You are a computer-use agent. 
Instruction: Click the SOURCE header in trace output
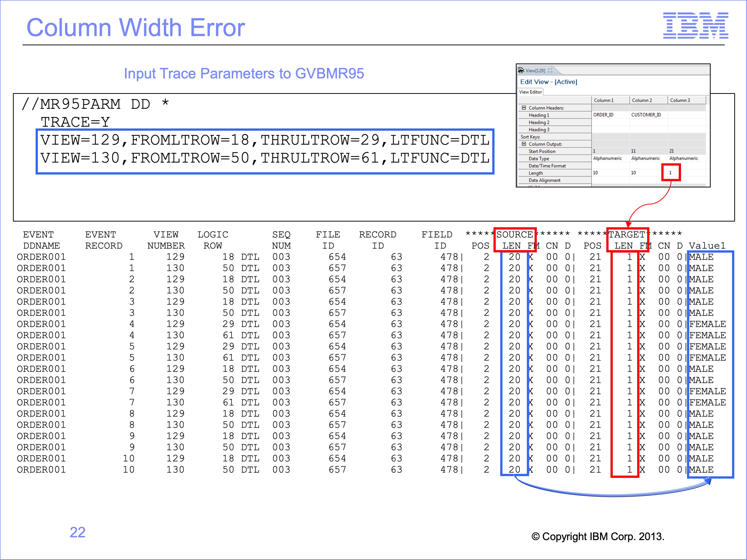tap(514, 235)
